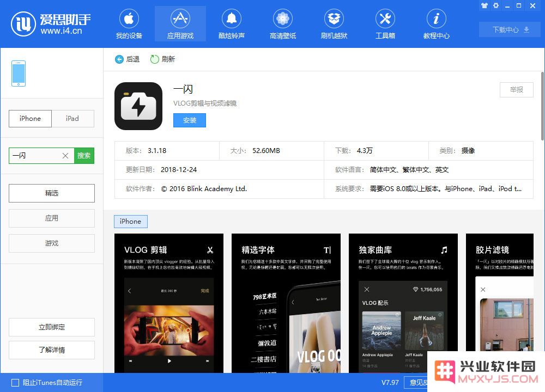Open the 教程中心 tutorial center
The image size is (545, 392).
[436, 23]
